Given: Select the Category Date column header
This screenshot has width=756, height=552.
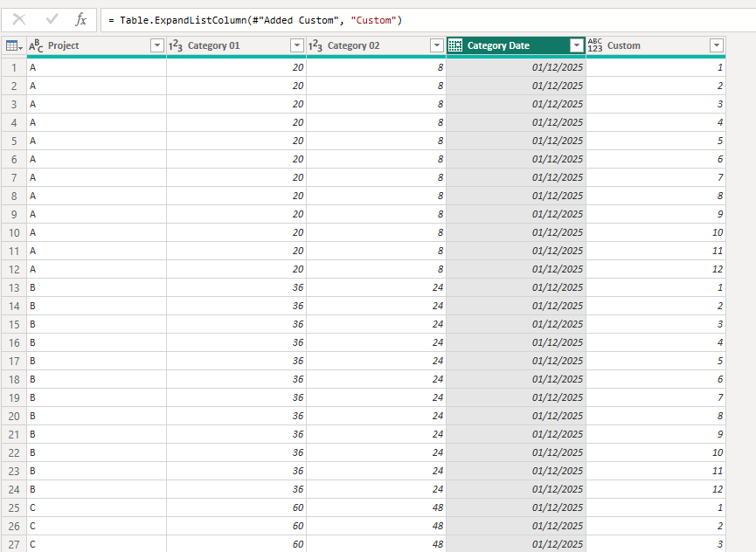Looking at the screenshot, I should pos(516,45).
